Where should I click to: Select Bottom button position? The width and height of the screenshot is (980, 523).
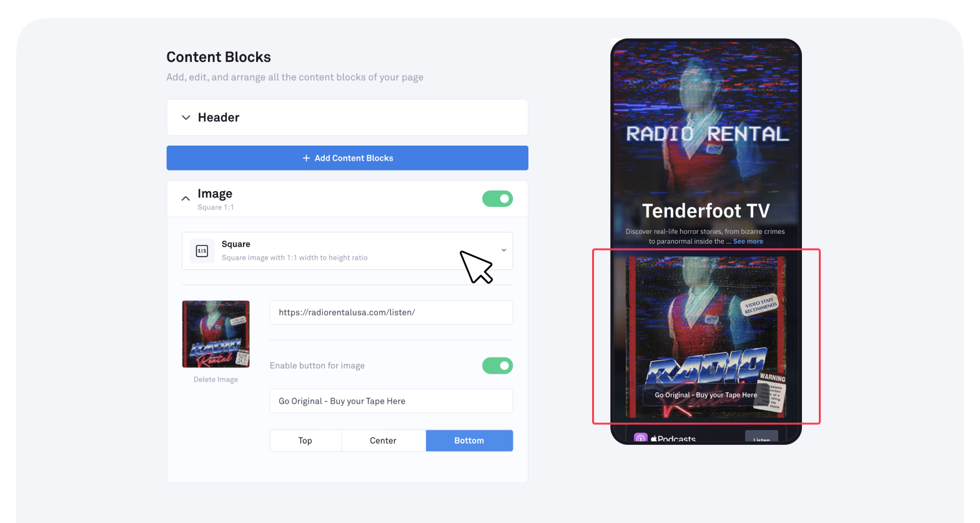tap(469, 441)
